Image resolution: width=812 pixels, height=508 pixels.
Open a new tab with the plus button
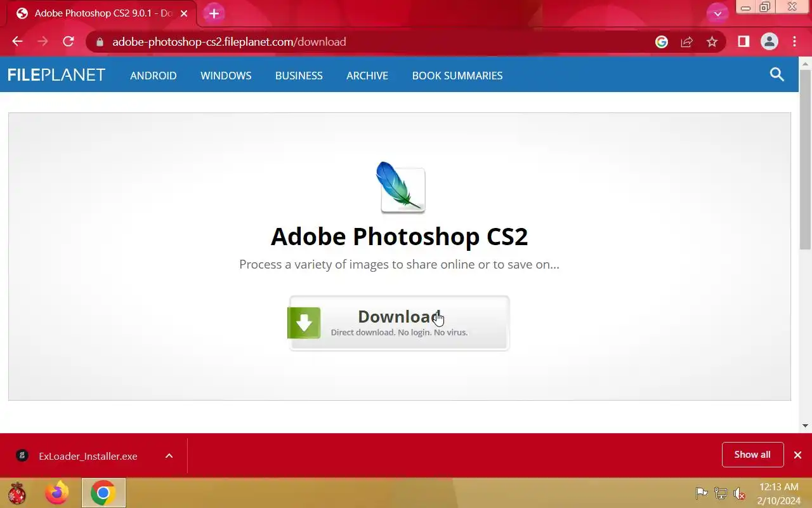(x=214, y=13)
